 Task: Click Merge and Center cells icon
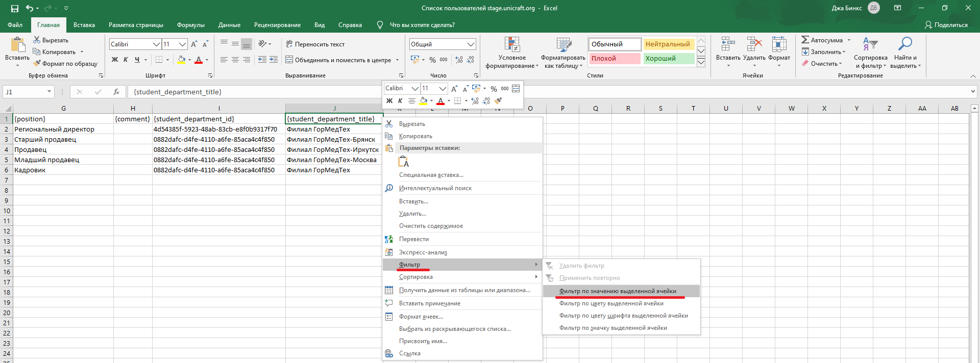click(x=289, y=60)
